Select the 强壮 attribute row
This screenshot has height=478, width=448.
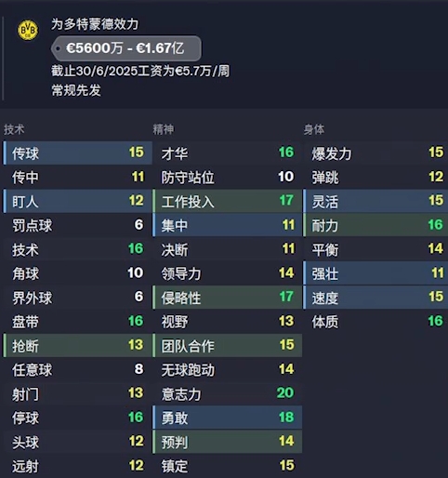click(x=376, y=273)
